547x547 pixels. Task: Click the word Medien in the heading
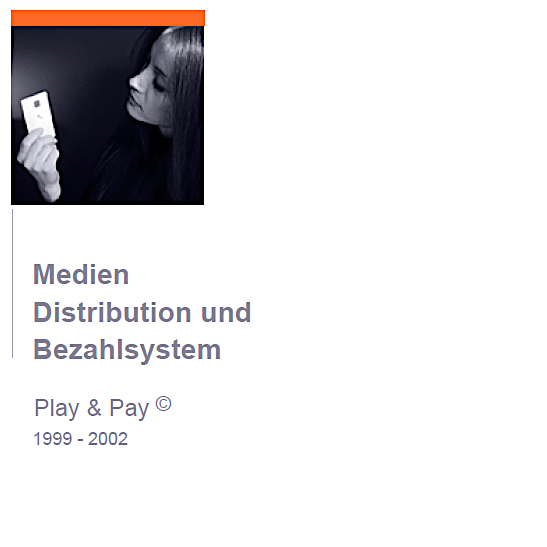click(81, 275)
